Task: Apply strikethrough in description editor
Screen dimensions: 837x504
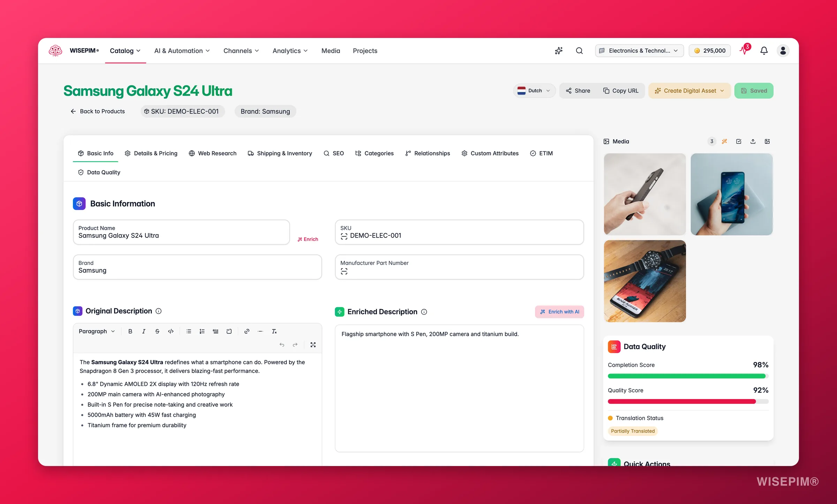Action: (157, 331)
